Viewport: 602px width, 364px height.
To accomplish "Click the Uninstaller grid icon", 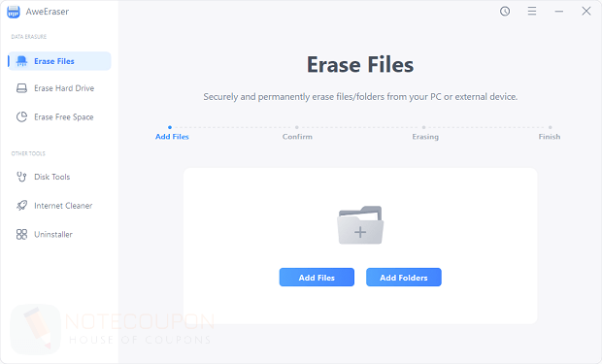I will [22, 234].
